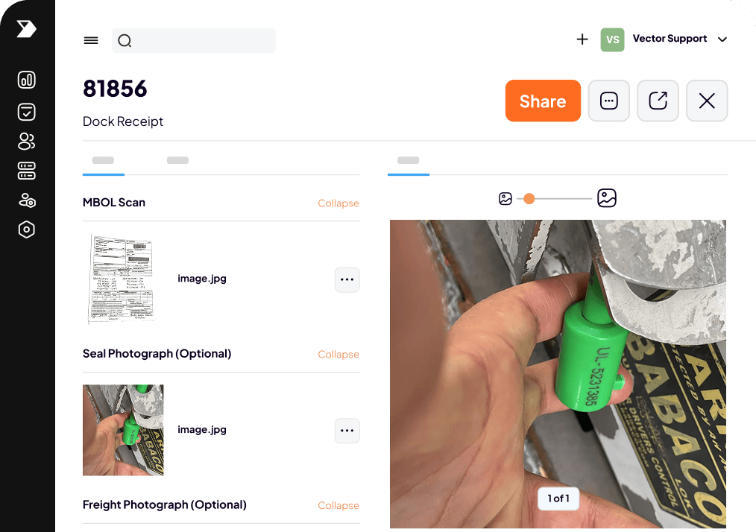Image resolution: width=756 pixels, height=532 pixels.
Task: Open the comments chat bubble button
Action: pos(609,101)
